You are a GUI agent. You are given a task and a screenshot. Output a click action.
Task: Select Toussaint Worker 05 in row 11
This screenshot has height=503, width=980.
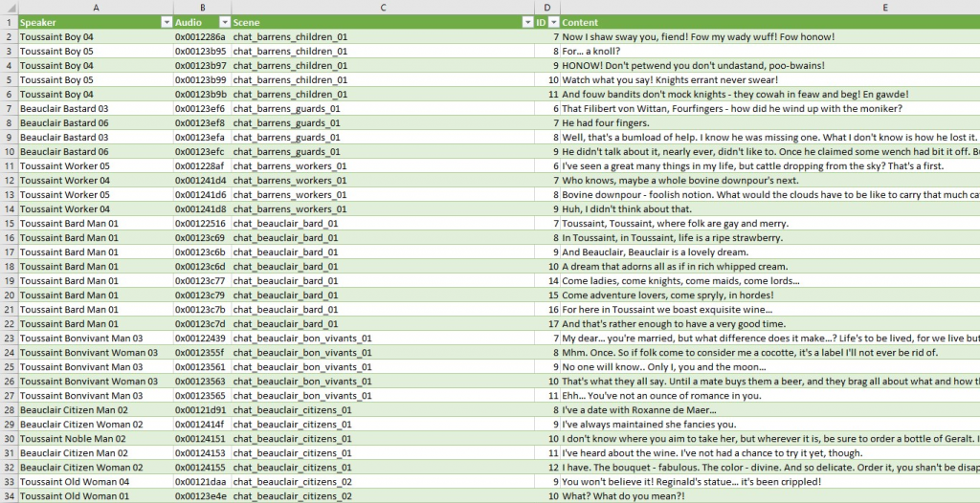pos(97,166)
